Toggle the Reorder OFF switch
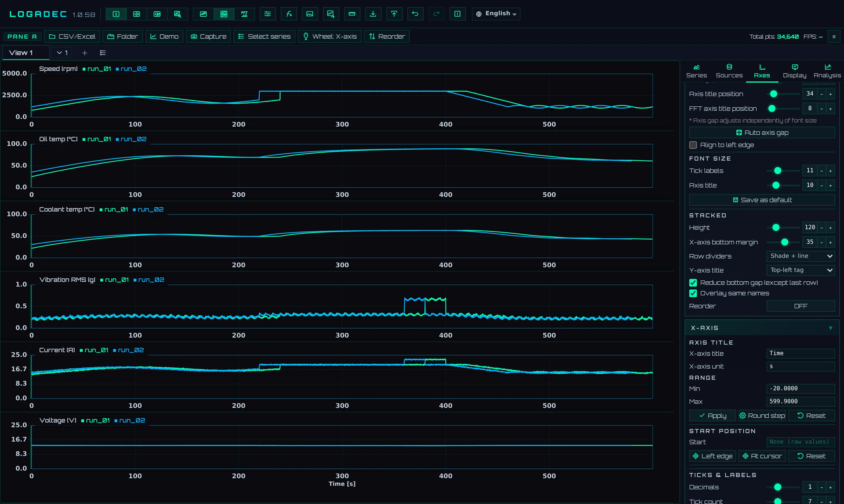Viewport: 844px width, 504px height. 801,306
